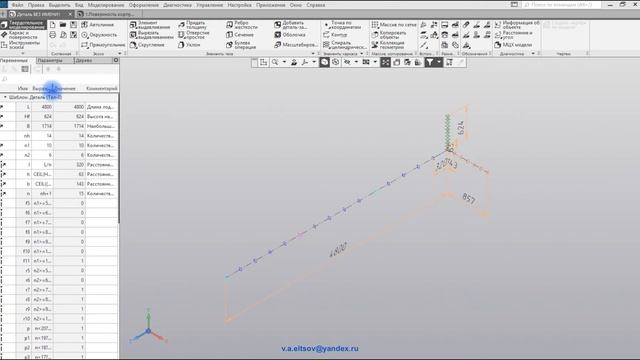Select the expression cell of variable L

tap(42, 107)
